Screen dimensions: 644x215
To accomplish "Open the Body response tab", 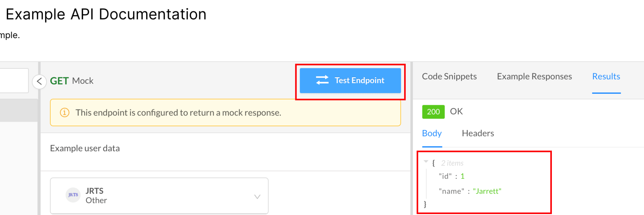I will tap(432, 133).
